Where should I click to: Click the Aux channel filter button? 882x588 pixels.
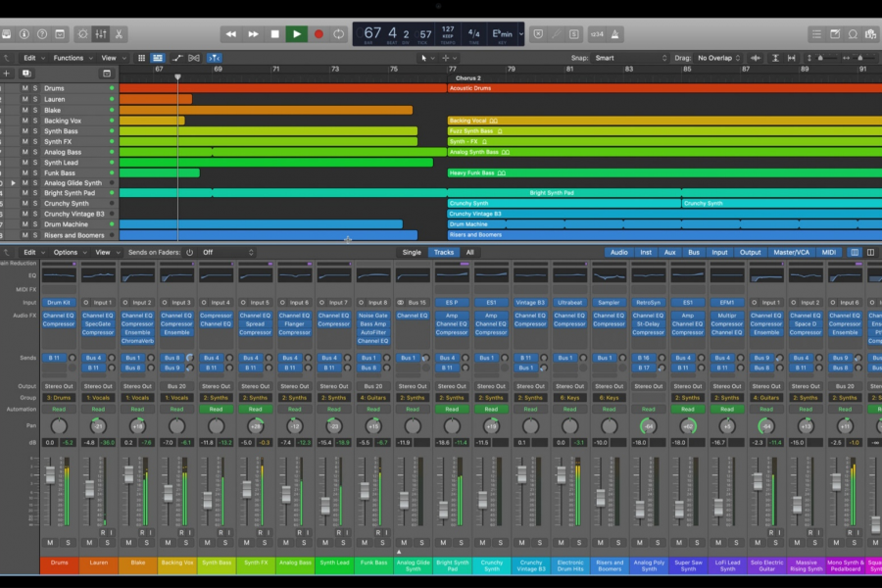pos(670,252)
